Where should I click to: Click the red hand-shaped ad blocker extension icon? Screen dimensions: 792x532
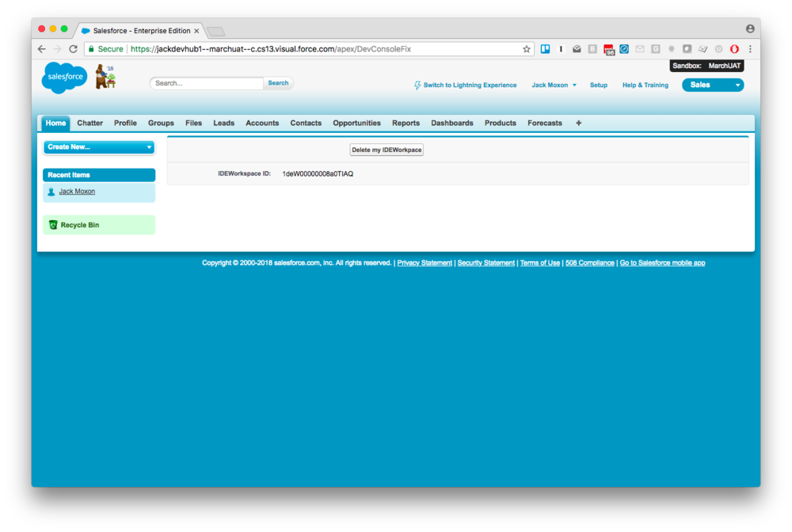[733, 48]
